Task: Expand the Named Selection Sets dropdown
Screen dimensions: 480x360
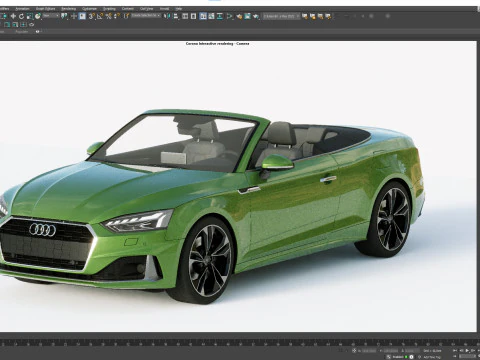Action: pos(146,16)
